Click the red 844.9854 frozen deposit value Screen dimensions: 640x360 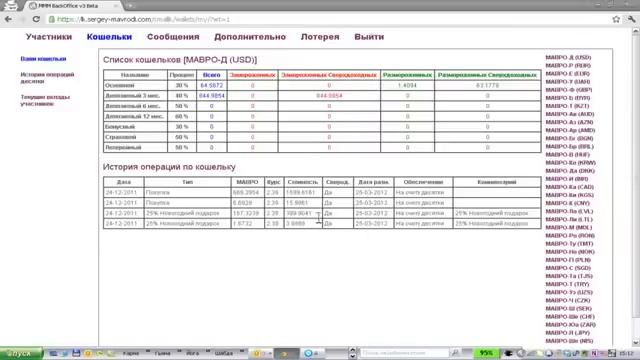tap(329, 96)
